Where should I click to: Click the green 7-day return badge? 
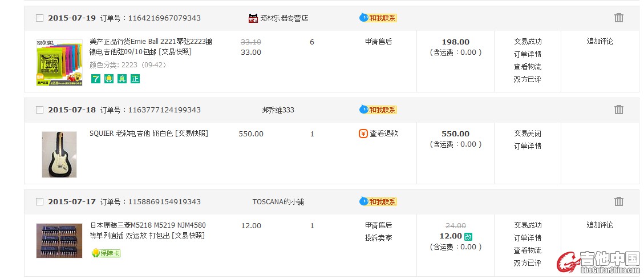95,79
